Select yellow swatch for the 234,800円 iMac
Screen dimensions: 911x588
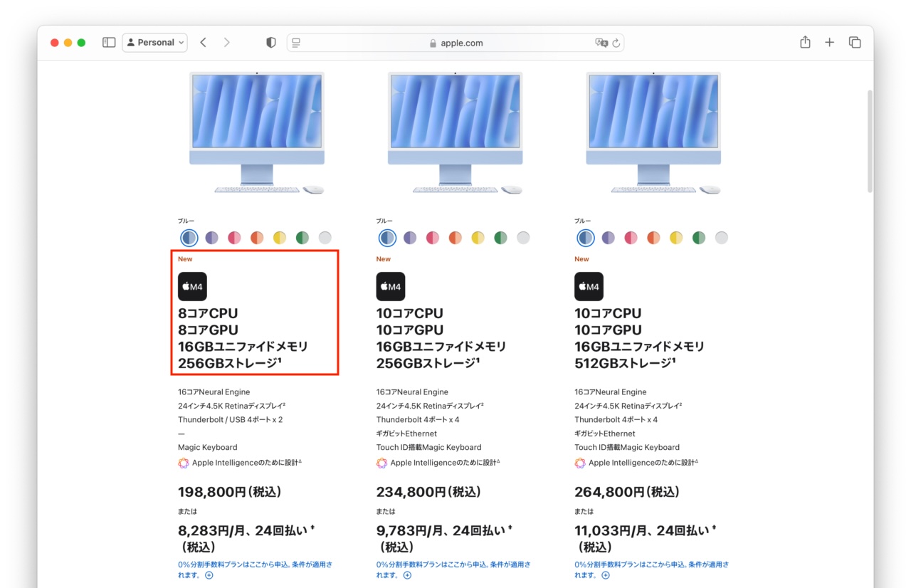(478, 238)
